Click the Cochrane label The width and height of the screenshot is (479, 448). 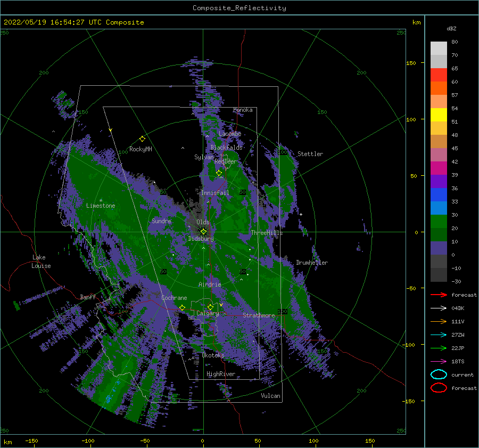[x=174, y=298]
